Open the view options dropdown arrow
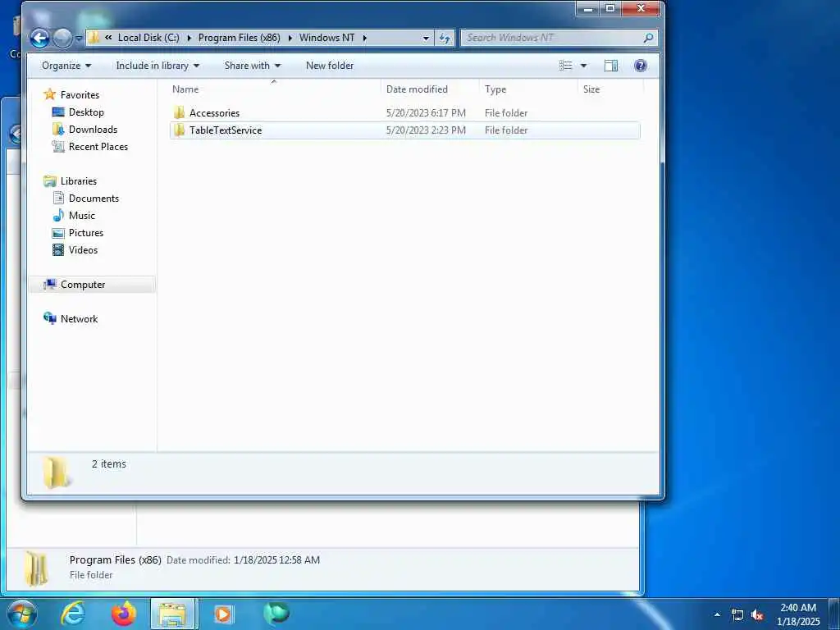Image resolution: width=840 pixels, height=630 pixels. pos(583,66)
